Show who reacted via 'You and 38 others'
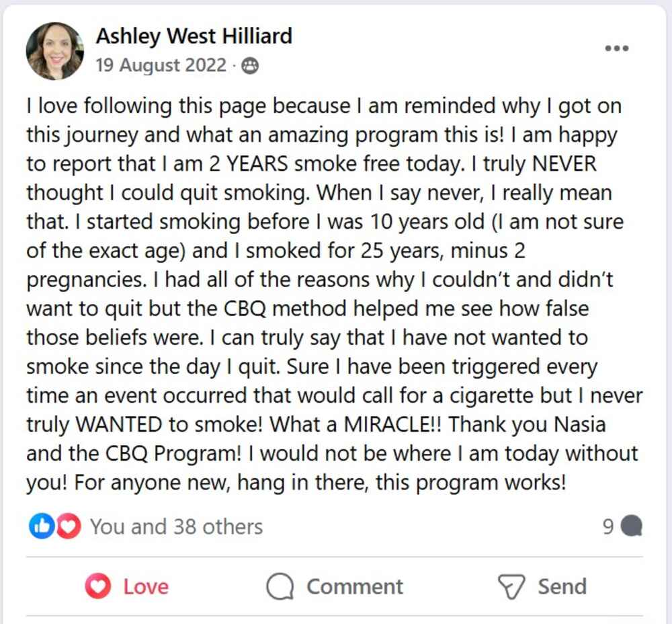This screenshot has width=672, height=624. tap(176, 526)
